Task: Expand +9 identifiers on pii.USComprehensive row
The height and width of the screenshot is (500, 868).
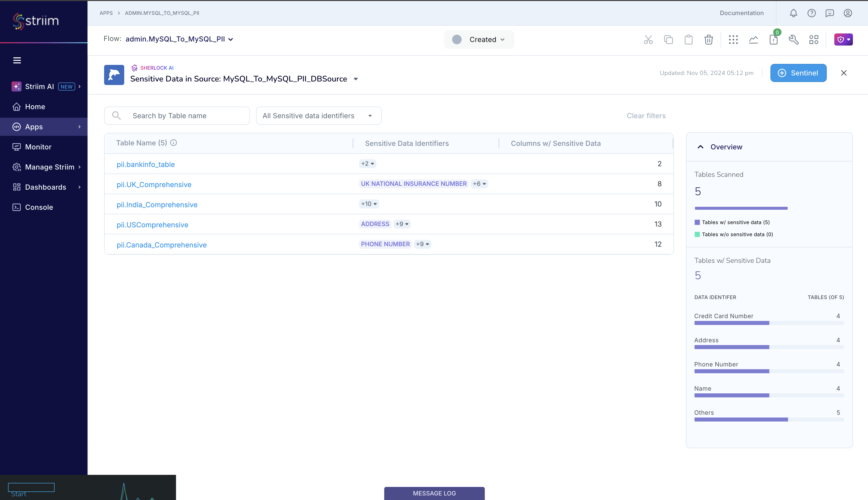Action: tap(402, 224)
